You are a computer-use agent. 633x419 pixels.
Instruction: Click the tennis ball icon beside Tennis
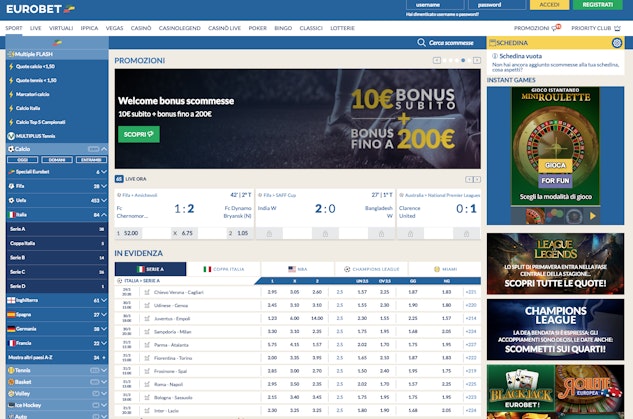pos(11,370)
